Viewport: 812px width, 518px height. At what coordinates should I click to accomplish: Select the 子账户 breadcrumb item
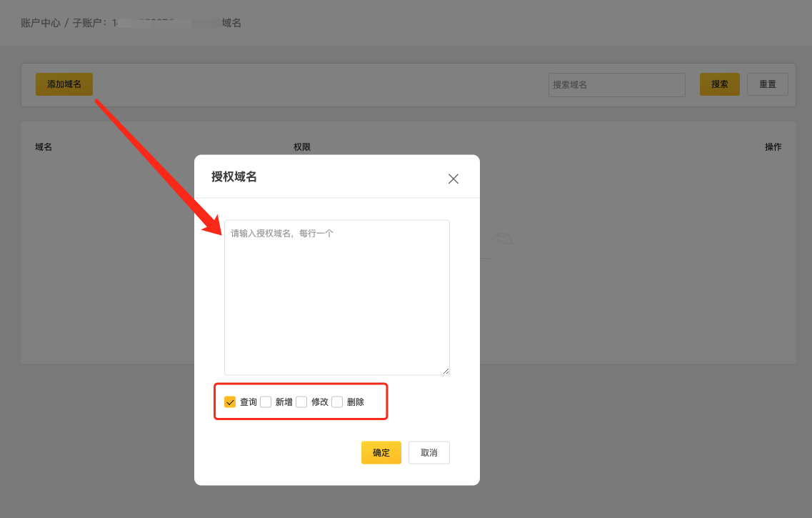[x=88, y=23]
